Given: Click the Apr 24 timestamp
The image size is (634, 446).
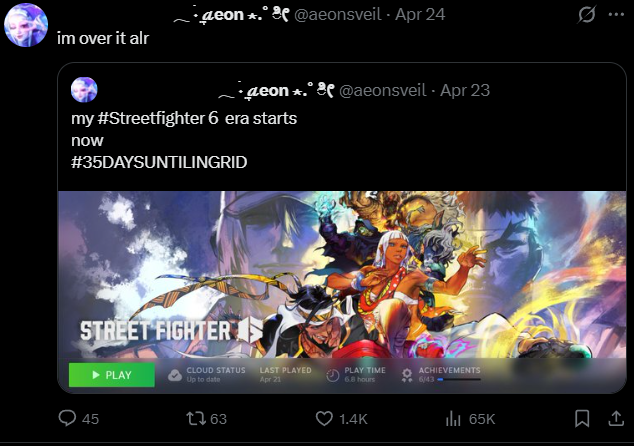Looking at the screenshot, I should point(420,15).
